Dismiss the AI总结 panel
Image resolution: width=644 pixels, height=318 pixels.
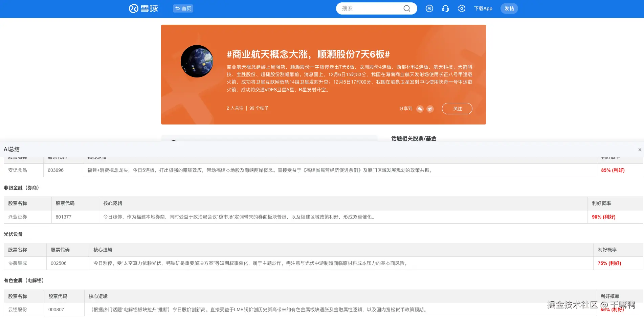pyautogui.click(x=640, y=149)
